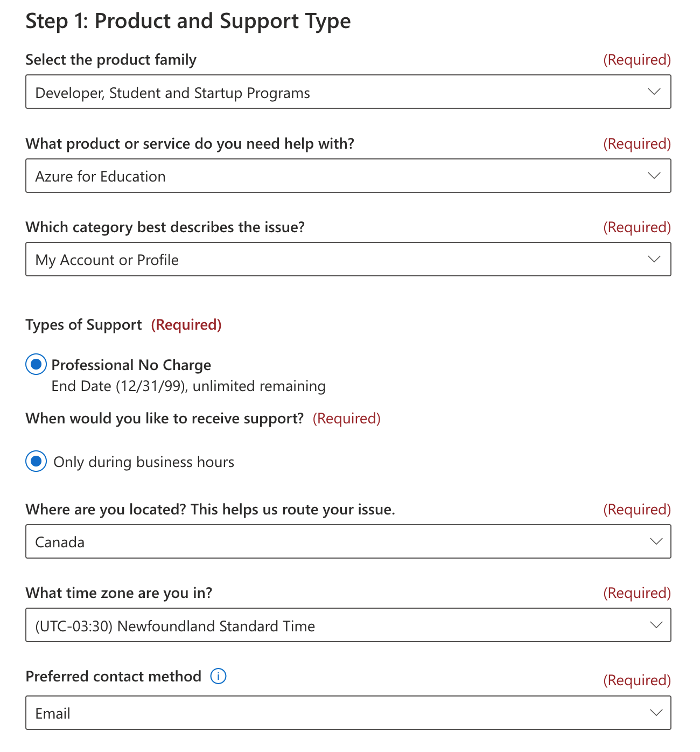Image resolution: width=700 pixels, height=752 pixels.
Task: Open the Email contact method dropdown
Action: [348, 713]
